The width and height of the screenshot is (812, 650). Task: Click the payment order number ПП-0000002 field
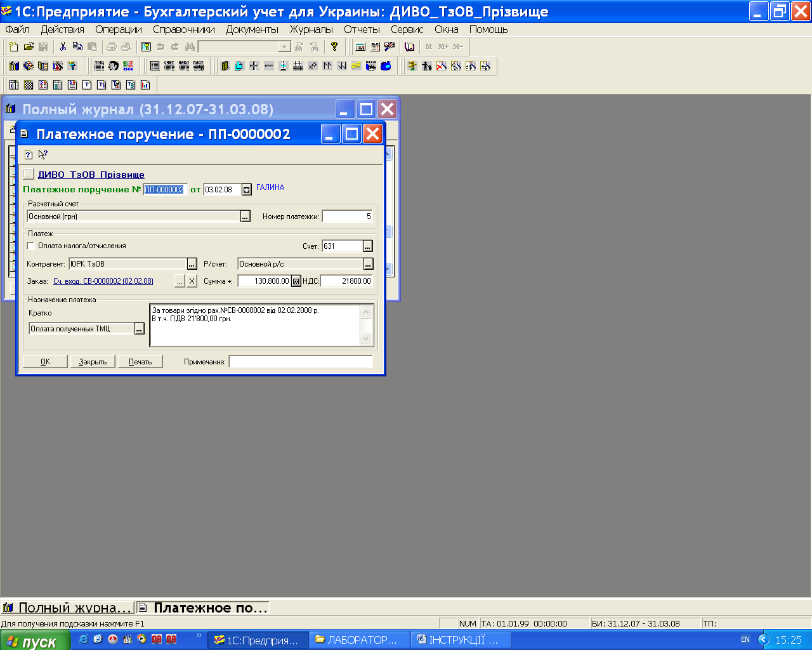pos(165,189)
